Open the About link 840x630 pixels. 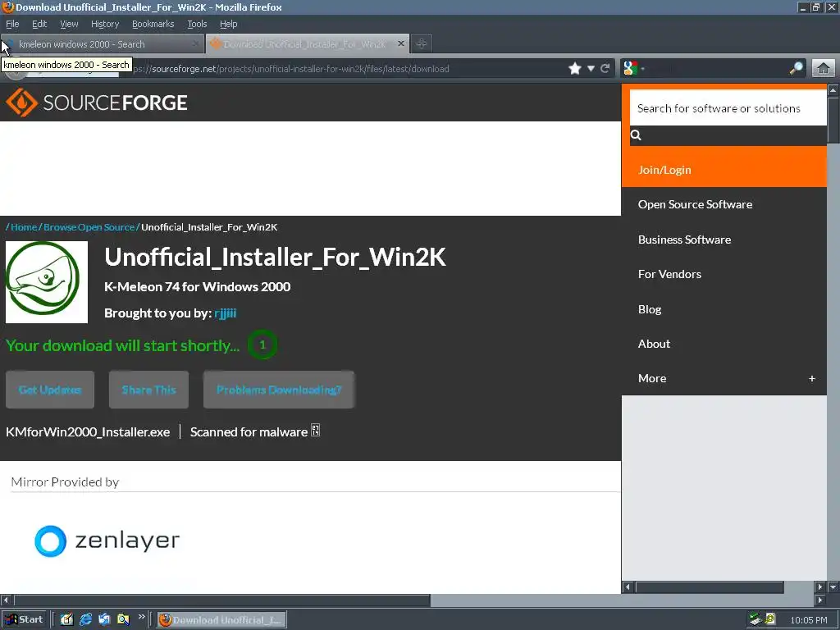[x=654, y=344]
